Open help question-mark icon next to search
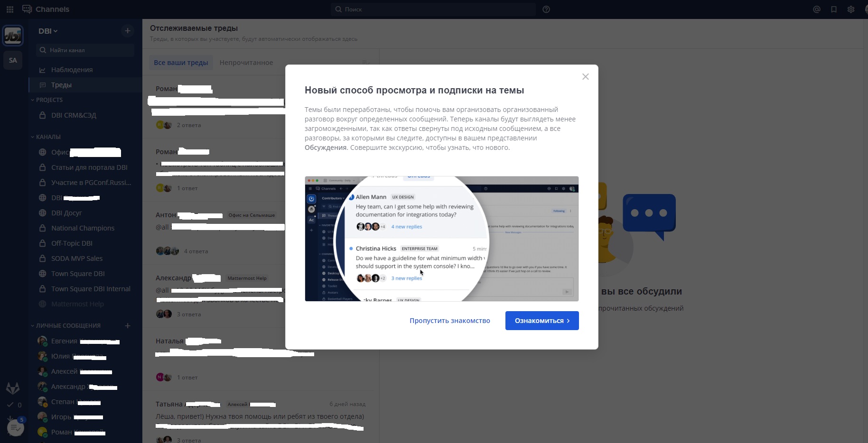The width and height of the screenshot is (868, 443). (x=546, y=9)
